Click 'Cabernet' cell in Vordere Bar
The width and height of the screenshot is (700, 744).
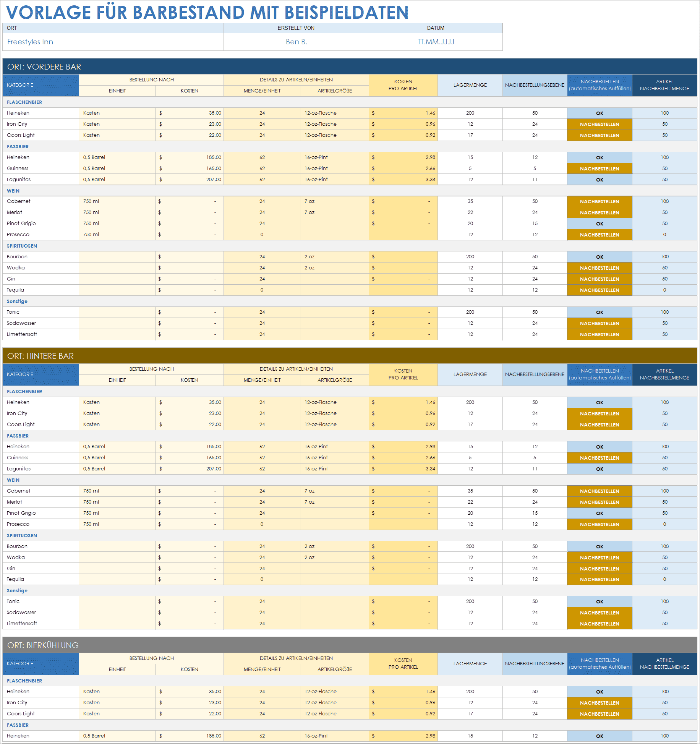click(41, 201)
